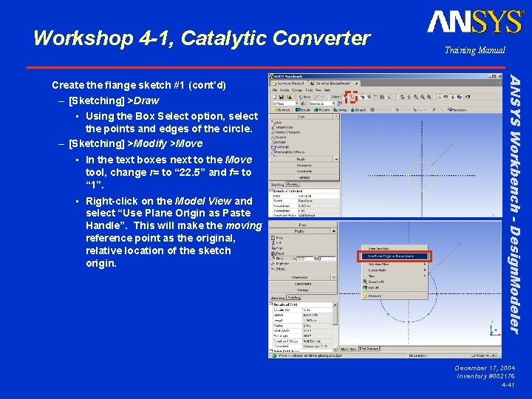
Task: Select the Replicate tool in Modify toolbox
Action: point(280,264)
